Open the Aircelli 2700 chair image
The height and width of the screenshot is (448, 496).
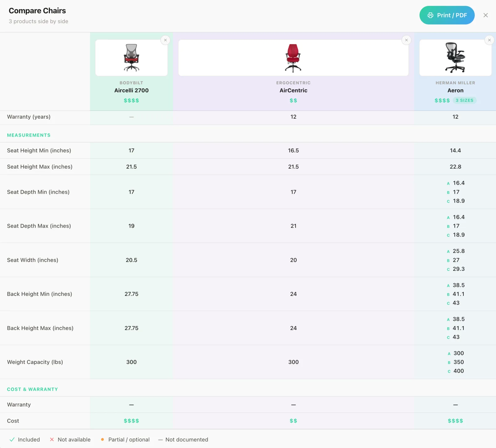(x=131, y=58)
